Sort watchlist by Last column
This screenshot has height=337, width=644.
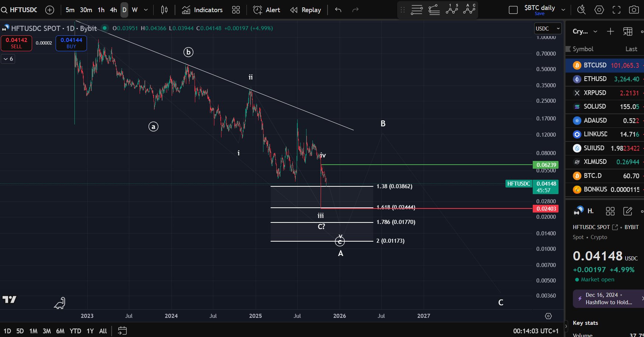point(631,49)
